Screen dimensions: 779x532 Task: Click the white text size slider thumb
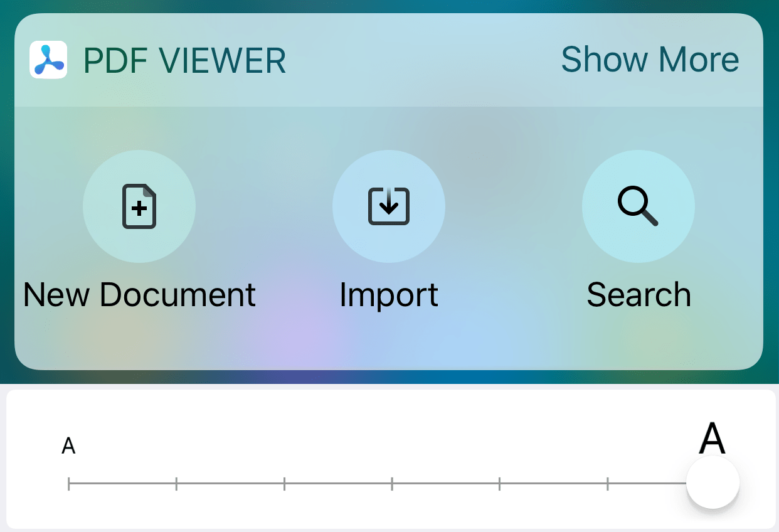click(x=713, y=482)
